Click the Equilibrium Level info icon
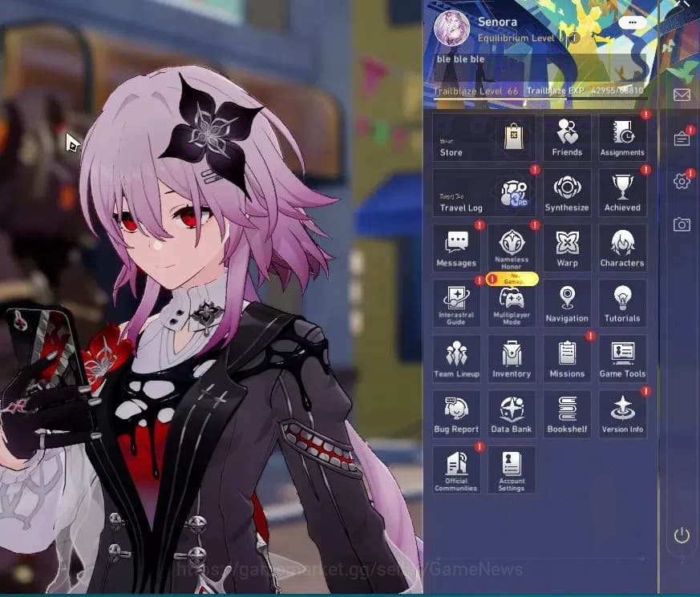700x597 pixels. click(575, 38)
